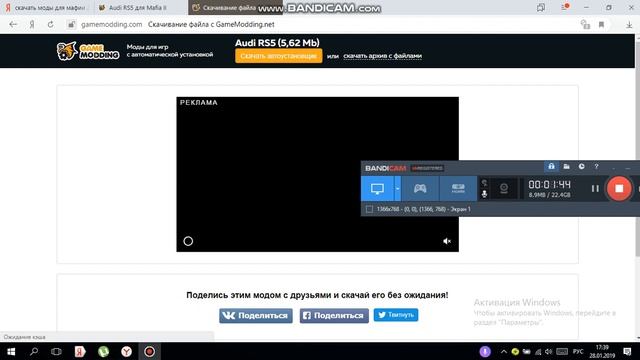Click the orange Скачать автоустановщик button
Screen dimensions: 640x360
click(x=278, y=56)
